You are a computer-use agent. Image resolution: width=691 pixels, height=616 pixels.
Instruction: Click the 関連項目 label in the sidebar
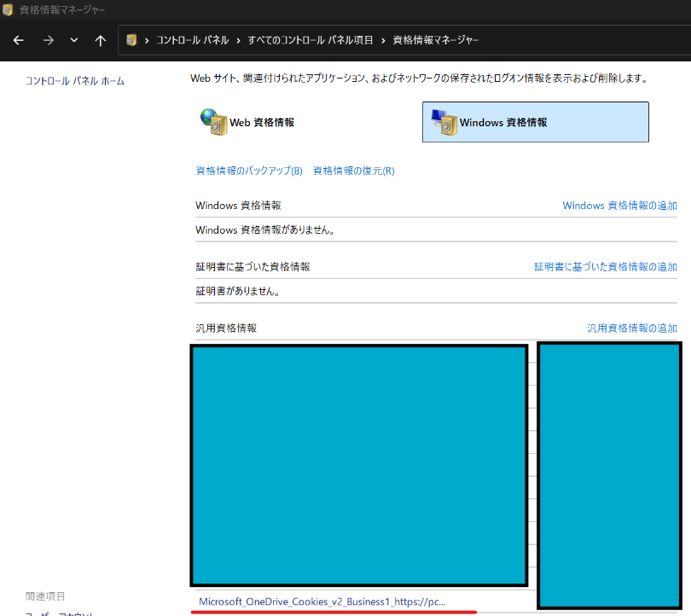(45, 596)
